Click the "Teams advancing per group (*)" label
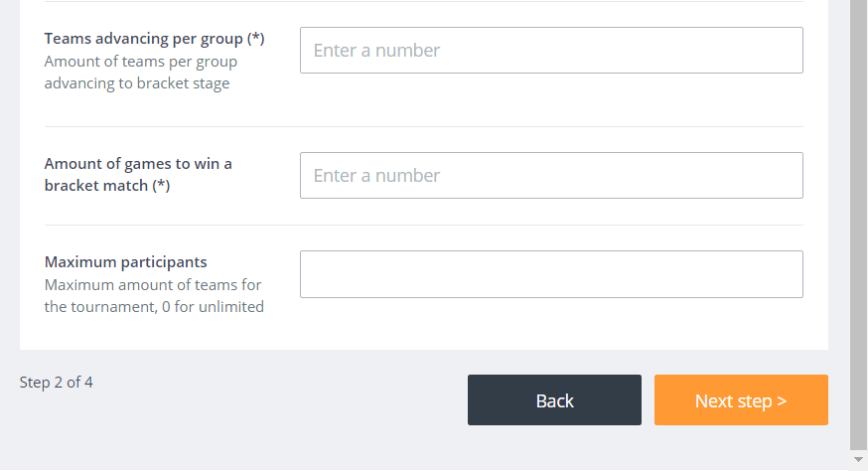Image resolution: width=868 pixels, height=471 pixels. click(x=154, y=39)
